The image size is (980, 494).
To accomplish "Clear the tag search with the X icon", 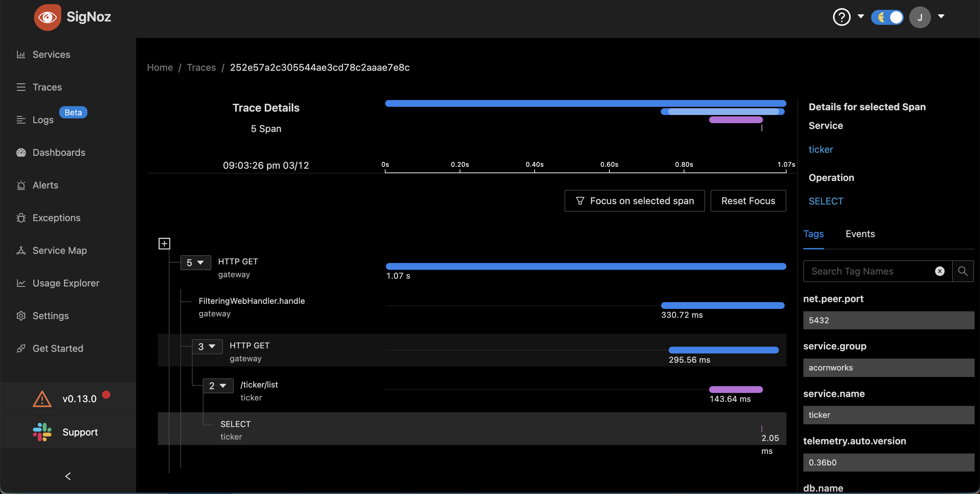I will (x=940, y=271).
